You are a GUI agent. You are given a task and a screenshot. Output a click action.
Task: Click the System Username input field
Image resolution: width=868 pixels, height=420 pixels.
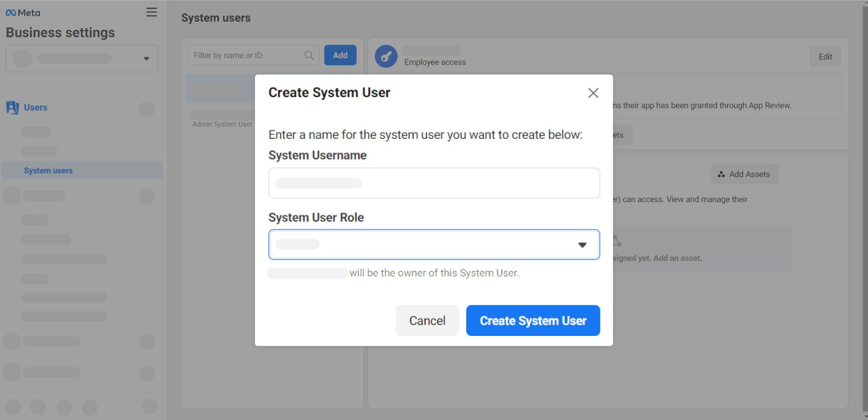(x=434, y=183)
